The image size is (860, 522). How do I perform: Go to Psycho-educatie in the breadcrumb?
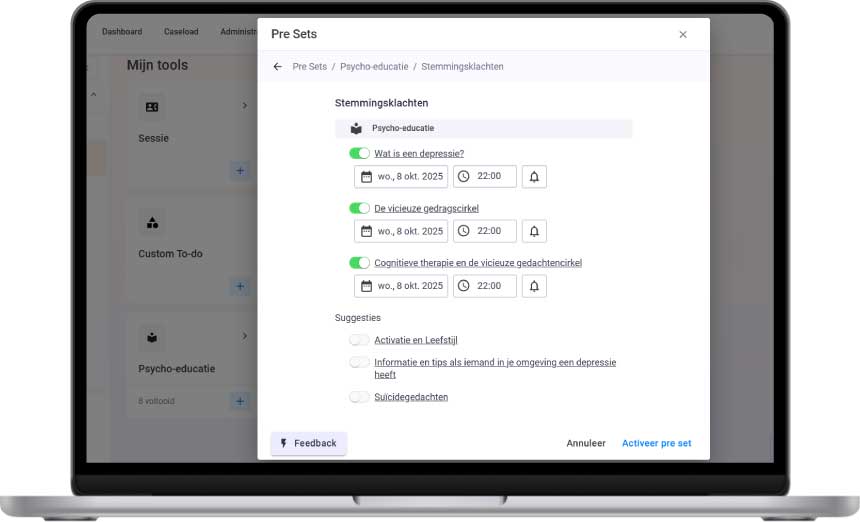click(x=374, y=66)
